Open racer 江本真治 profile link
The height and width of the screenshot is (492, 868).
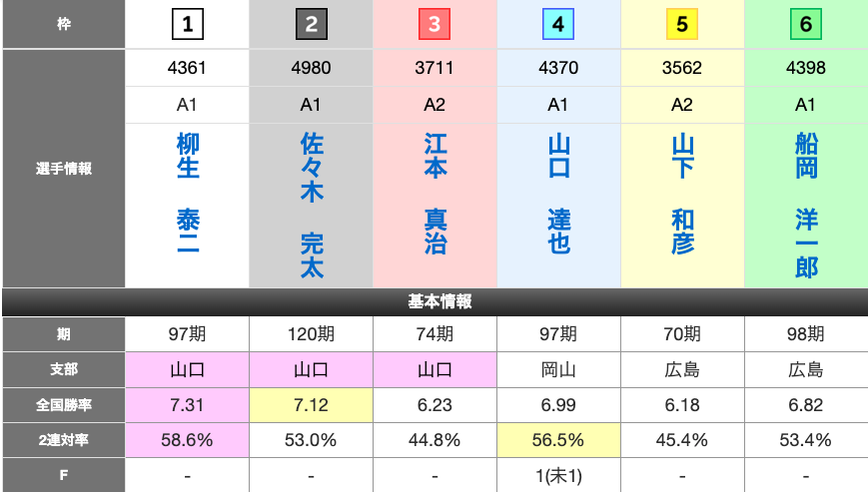point(434,193)
